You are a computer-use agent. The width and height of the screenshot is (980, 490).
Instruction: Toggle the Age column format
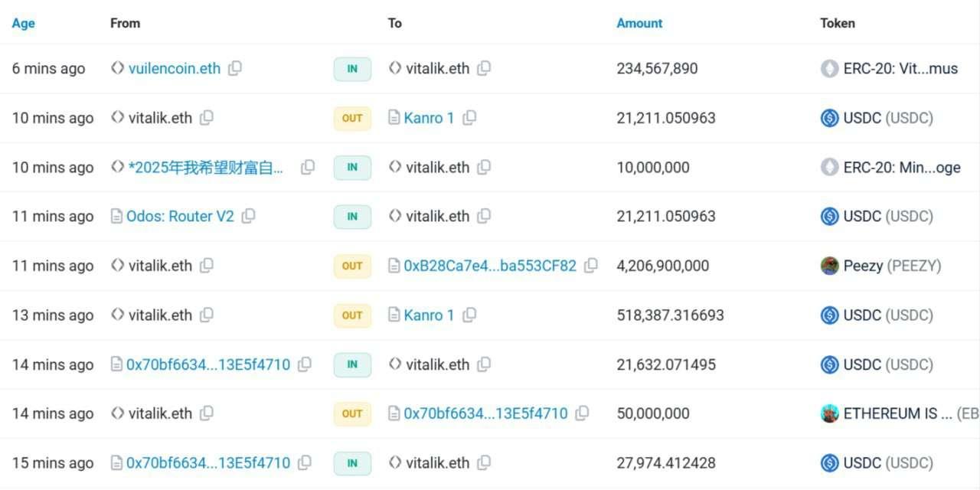23,23
